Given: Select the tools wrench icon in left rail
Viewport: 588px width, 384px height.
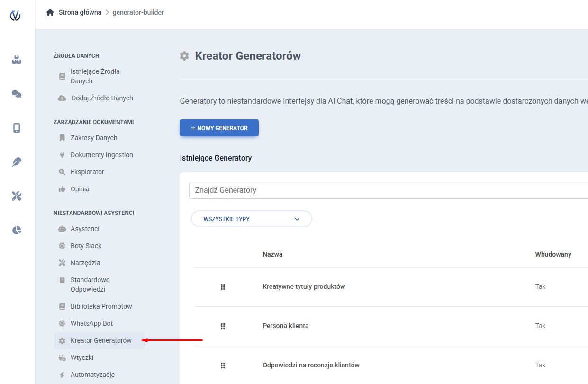Looking at the screenshot, I should click(x=17, y=196).
